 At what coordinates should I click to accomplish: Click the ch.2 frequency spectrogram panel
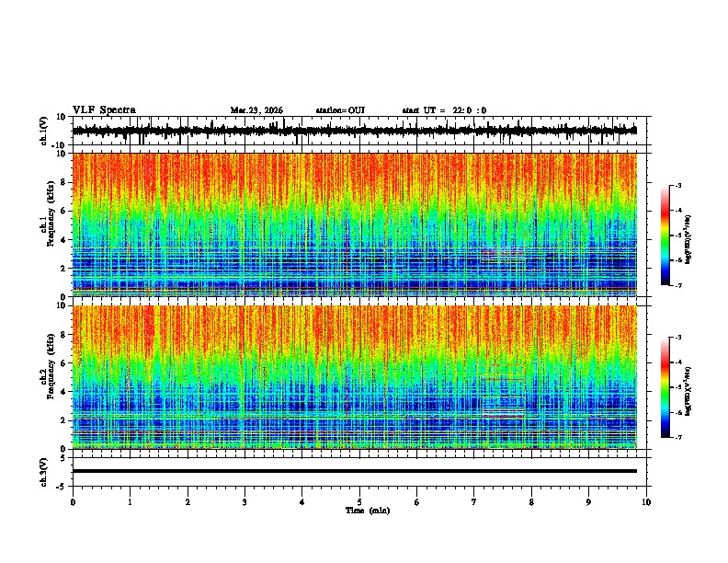tap(354, 377)
